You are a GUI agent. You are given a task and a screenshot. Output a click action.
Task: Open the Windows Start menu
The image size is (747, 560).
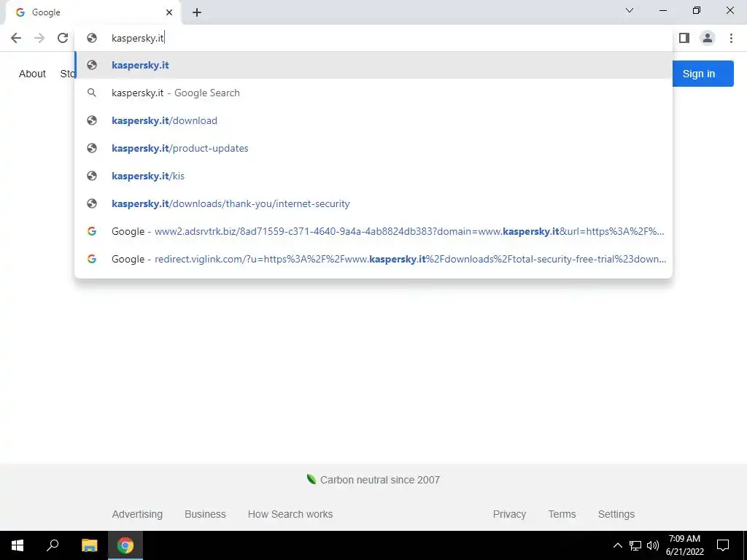18,545
